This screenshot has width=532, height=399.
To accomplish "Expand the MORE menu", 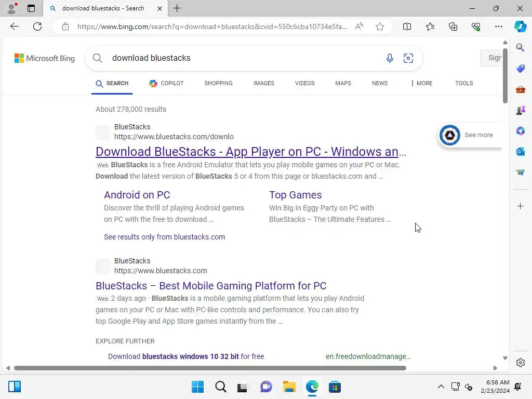I will point(421,83).
